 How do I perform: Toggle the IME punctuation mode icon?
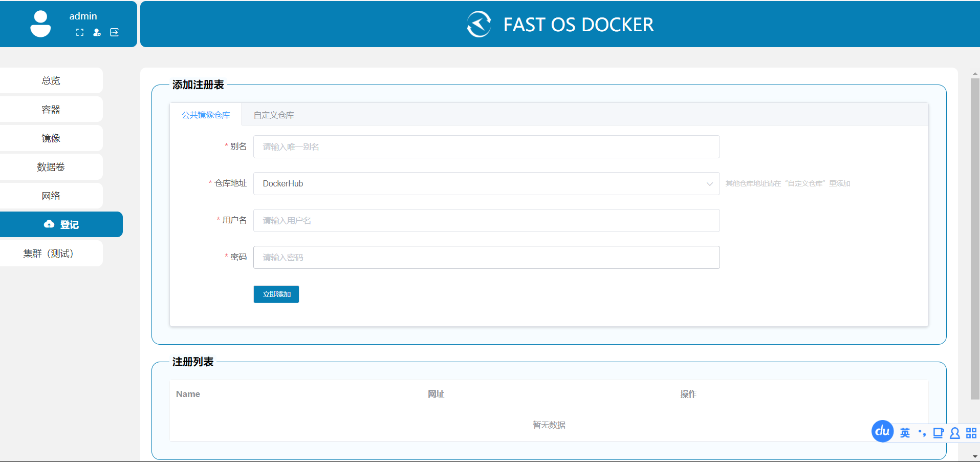[922, 433]
